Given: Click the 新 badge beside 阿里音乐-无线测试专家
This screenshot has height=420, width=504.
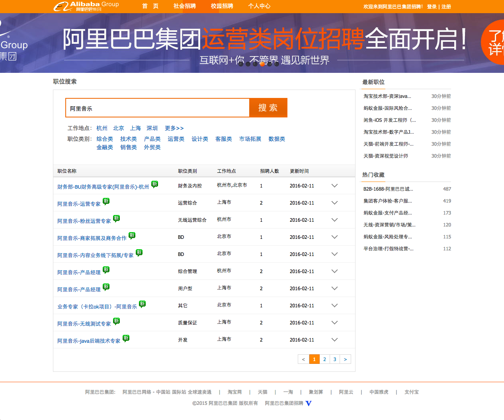Looking at the screenshot, I should pyautogui.click(x=116, y=321).
